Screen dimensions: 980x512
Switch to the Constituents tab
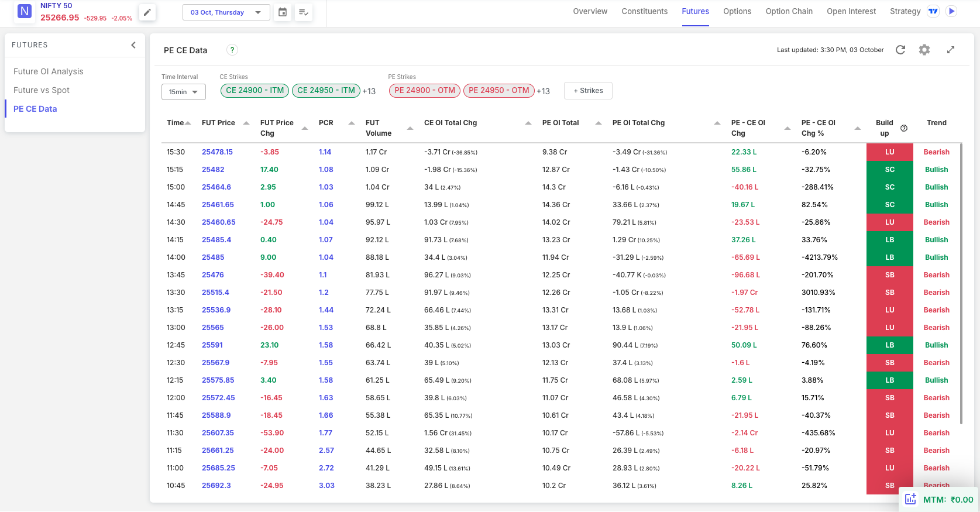click(x=645, y=11)
